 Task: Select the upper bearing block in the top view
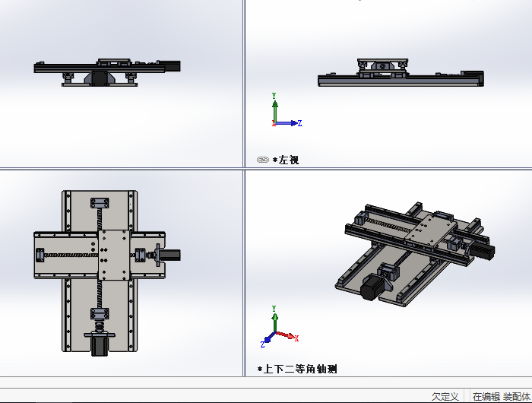[x=100, y=203]
